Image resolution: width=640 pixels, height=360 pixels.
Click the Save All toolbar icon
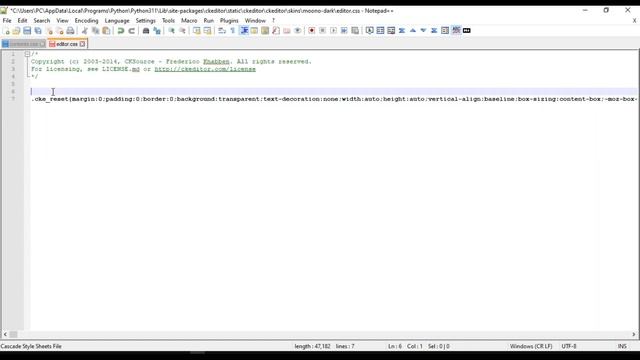click(38, 31)
